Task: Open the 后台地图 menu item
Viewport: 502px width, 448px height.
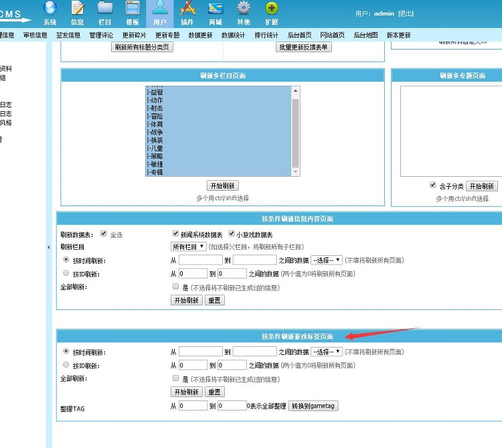Action: click(365, 35)
